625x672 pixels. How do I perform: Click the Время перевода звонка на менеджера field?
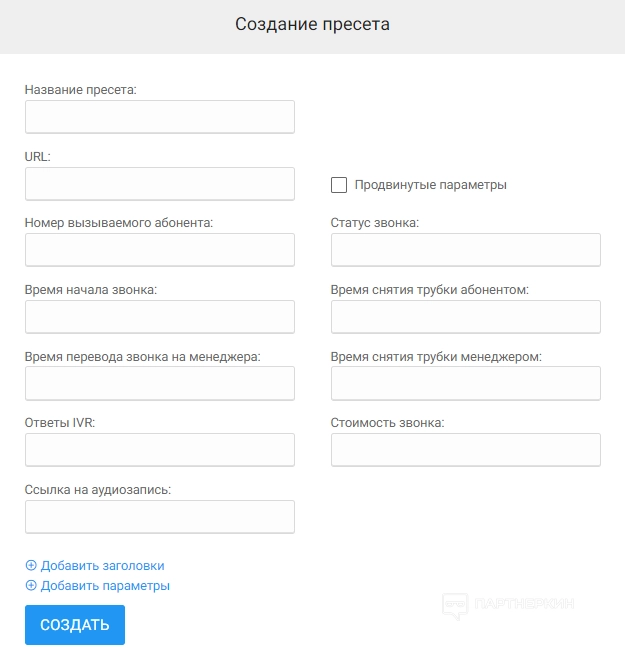[x=160, y=383]
